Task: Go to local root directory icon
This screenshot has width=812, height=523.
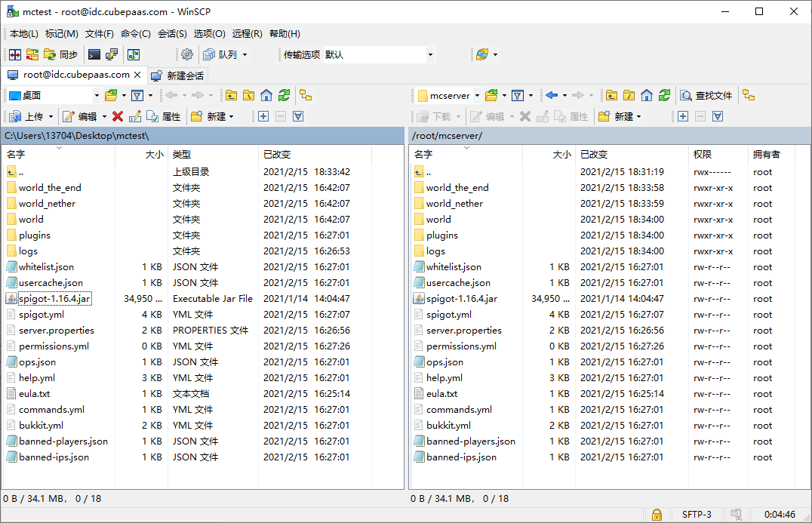Action: pyautogui.click(x=248, y=95)
